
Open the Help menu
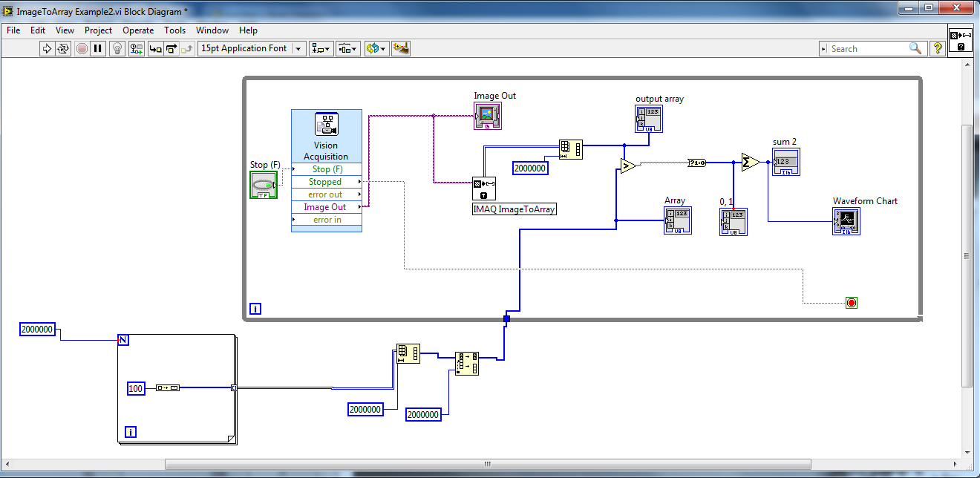248,30
